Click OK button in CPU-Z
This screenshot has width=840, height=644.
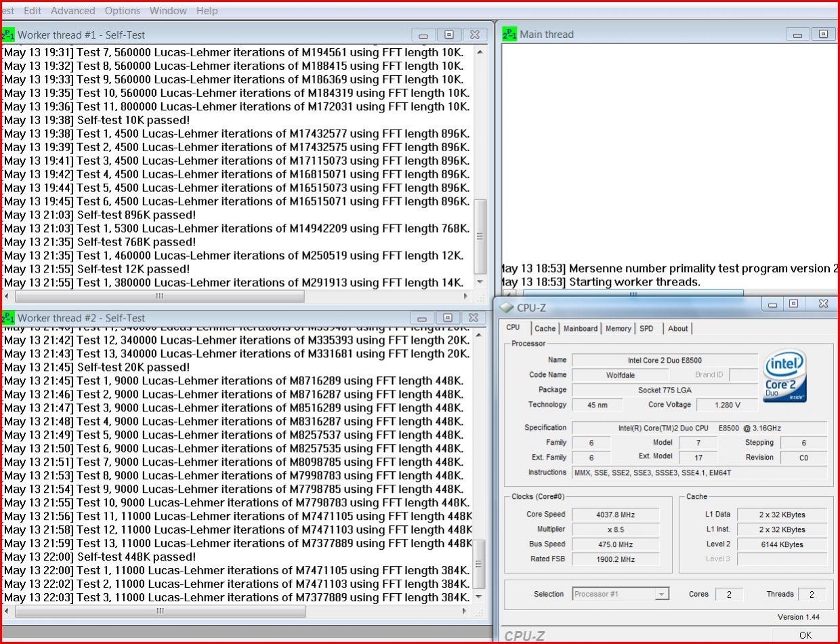tap(805, 635)
